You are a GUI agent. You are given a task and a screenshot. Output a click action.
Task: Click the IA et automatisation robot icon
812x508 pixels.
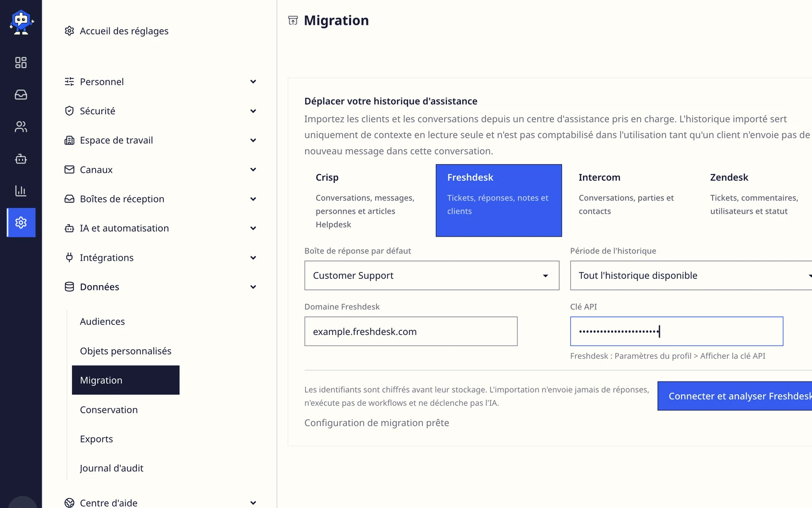69,228
